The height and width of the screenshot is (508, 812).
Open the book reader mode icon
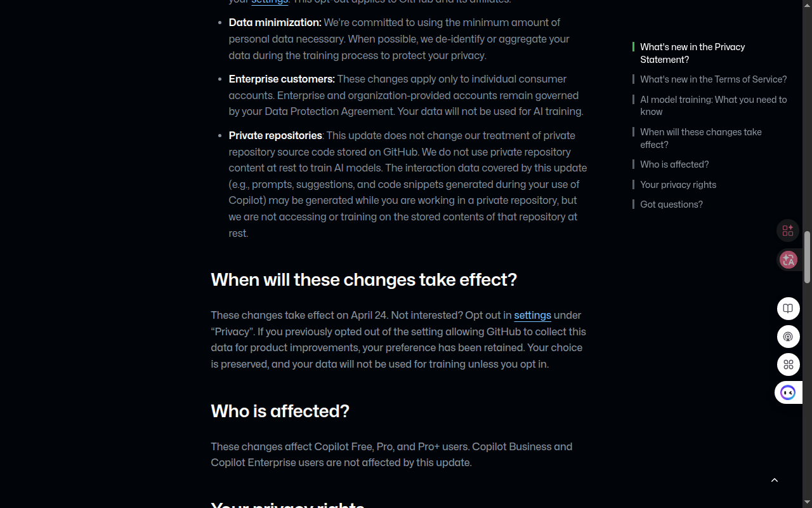pos(788,309)
